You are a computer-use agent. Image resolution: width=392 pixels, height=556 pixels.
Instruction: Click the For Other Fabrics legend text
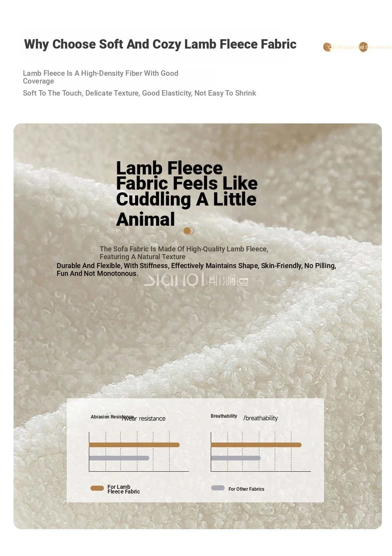[x=246, y=489]
